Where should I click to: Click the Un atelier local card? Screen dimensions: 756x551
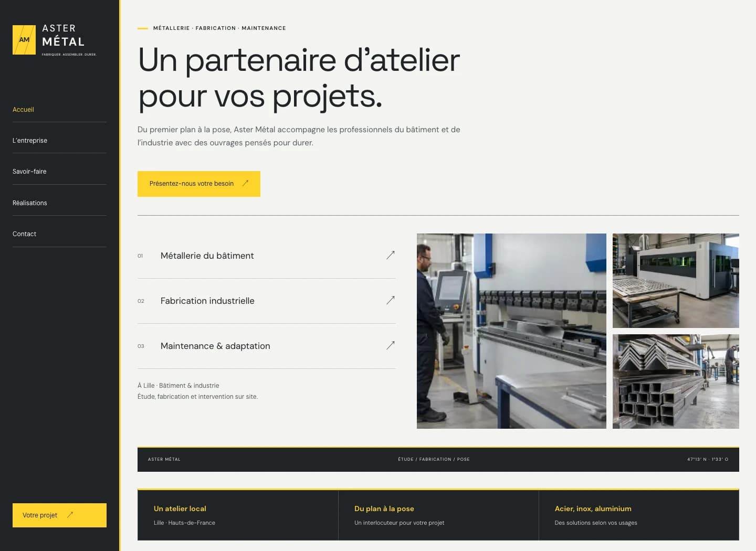[x=238, y=515]
